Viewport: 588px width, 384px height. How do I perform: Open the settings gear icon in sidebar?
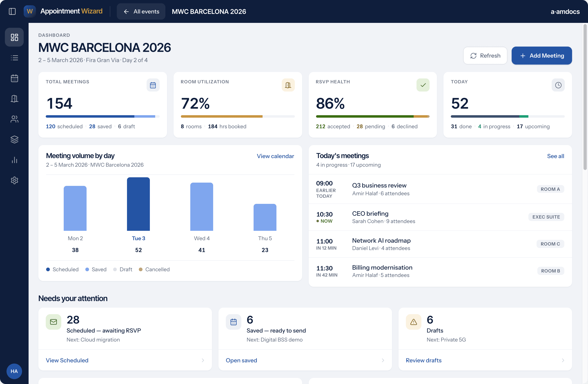14,180
